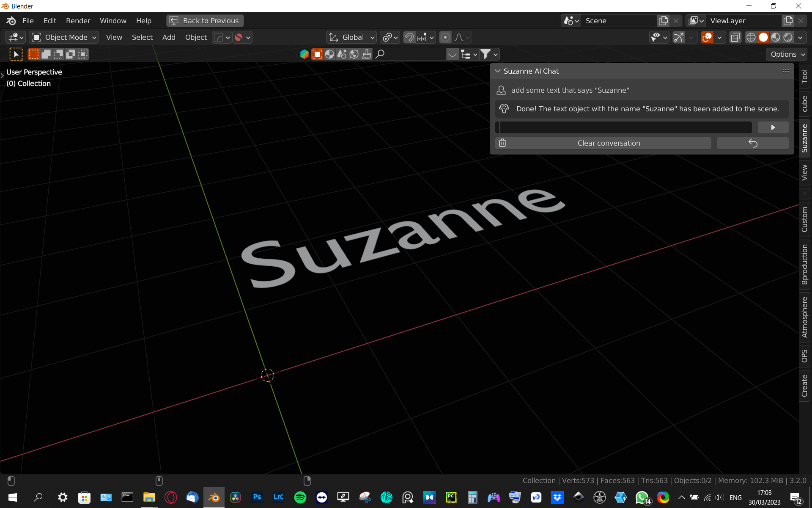Switch to the Atmosphere sidebar tab
812x508 pixels.
pos(804,317)
